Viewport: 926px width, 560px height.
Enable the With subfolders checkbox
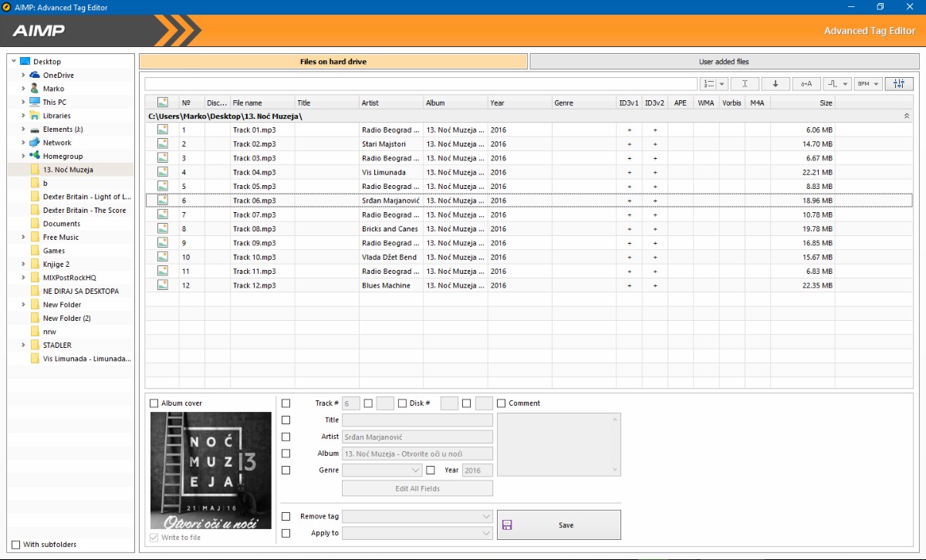(x=15, y=545)
